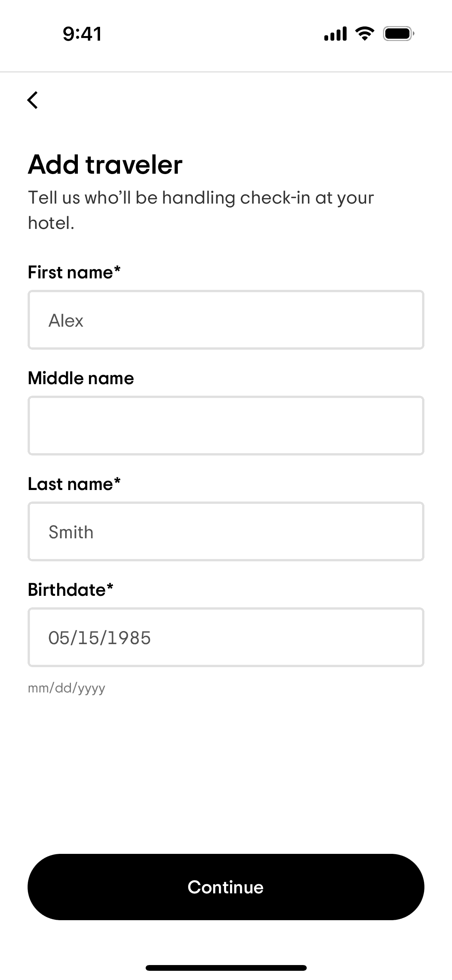Tap the 9:41 clock in status bar
This screenshot has height=980, width=452.
[82, 34]
